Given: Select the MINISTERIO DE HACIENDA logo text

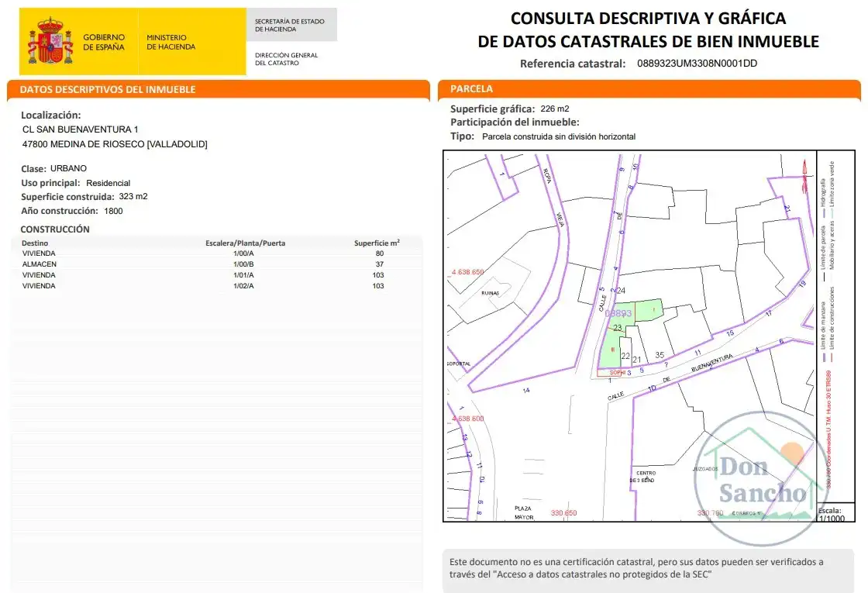Looking at the screenshot, I should (x=171, y=42).
